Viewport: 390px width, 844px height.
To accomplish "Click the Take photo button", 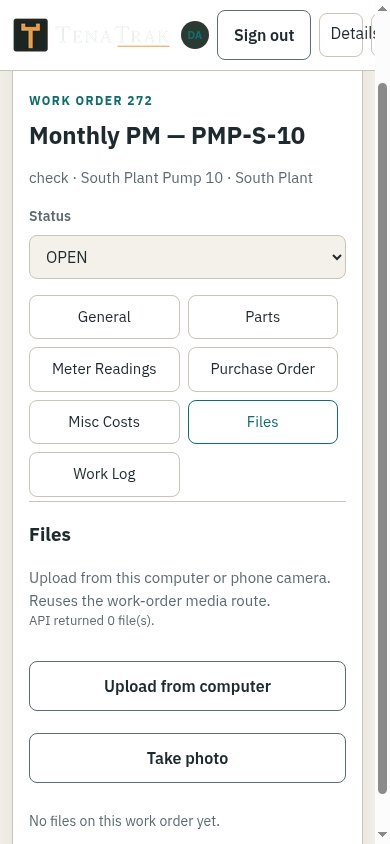I will 187,757.
